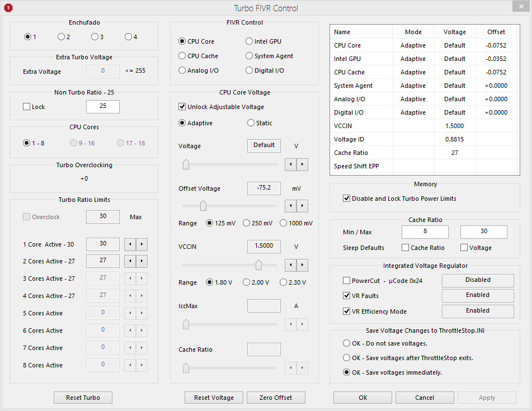532x411 pixels.
Task: Click right arrow for Offset Voltage
Action: click(x=302, y=206)
